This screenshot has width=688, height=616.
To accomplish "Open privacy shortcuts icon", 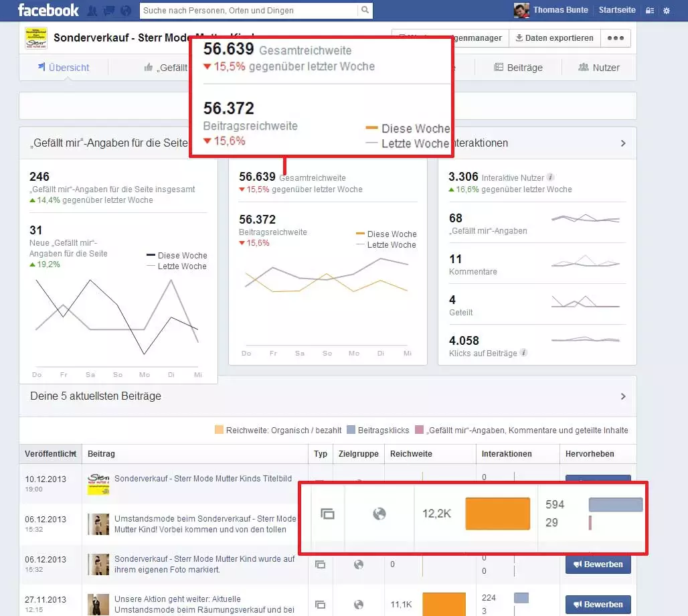I will tap(650, 11).
